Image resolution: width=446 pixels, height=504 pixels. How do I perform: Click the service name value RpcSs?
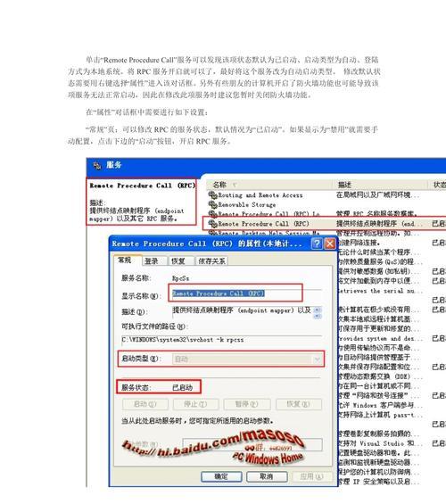click(x=180, y=278)
